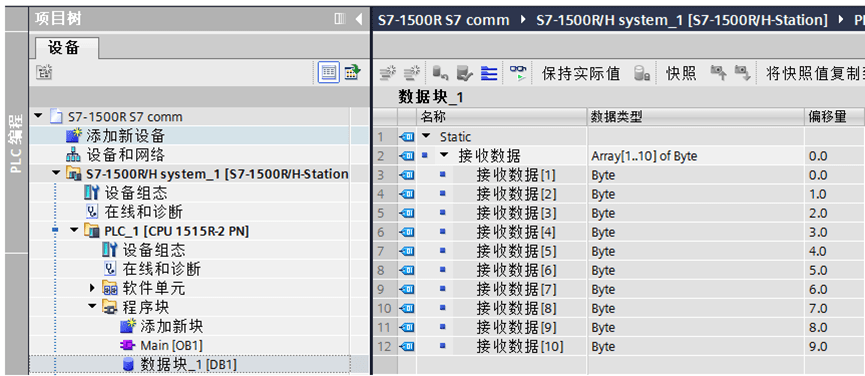Click the database lock icon after 保持实际值
Screen dimensions: 865x376
(642, 73)
